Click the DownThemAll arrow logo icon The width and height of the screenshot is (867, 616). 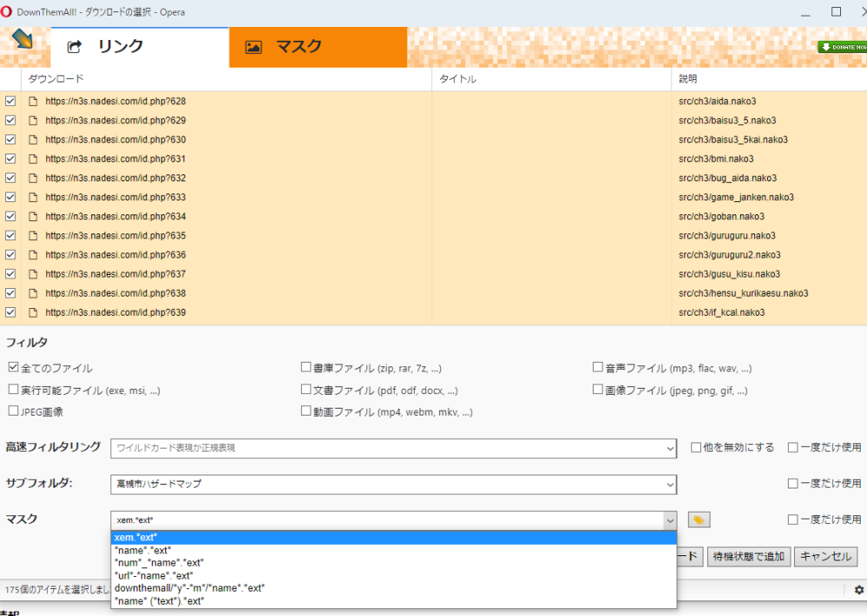(x=22, y=39)
